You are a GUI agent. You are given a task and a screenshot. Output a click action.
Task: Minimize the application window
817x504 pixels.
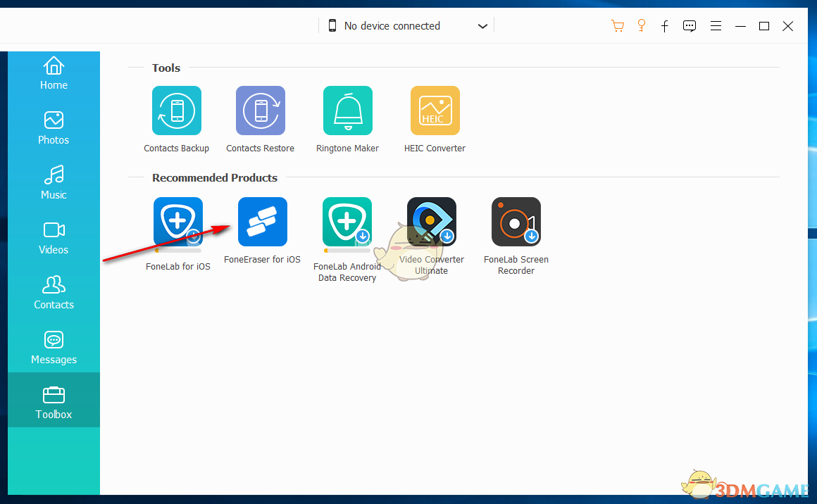click(x=740, y=26)
